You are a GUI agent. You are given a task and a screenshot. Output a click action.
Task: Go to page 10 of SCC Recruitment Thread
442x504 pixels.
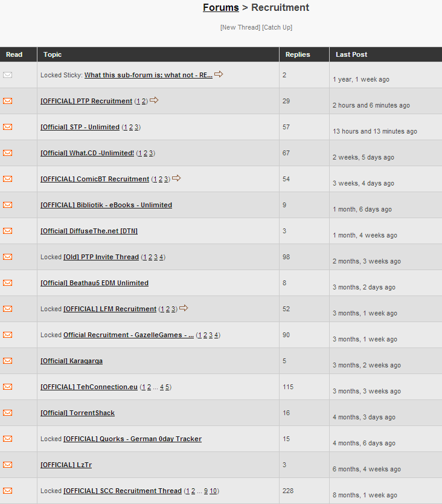pyautogui.click(x=213, y=491)
